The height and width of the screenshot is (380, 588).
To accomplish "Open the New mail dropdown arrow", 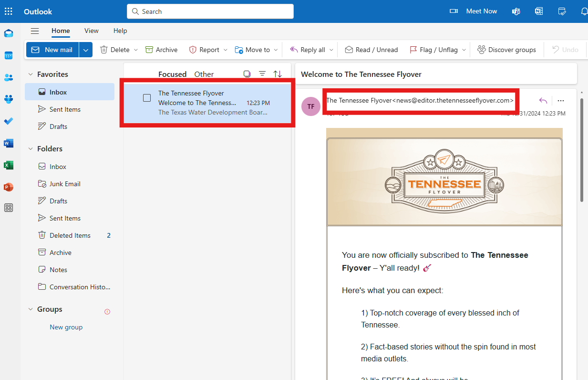I will click(86, 50).
